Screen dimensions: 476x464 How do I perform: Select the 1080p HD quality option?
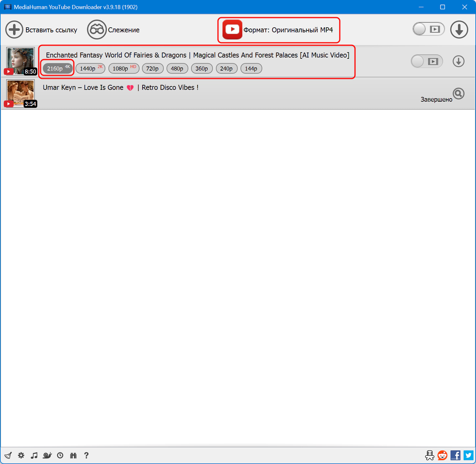124,68
